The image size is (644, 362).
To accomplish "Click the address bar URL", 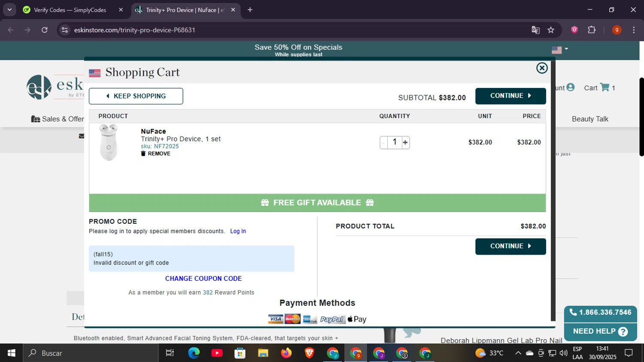I will pyautogui.click(x=134, y=30).
